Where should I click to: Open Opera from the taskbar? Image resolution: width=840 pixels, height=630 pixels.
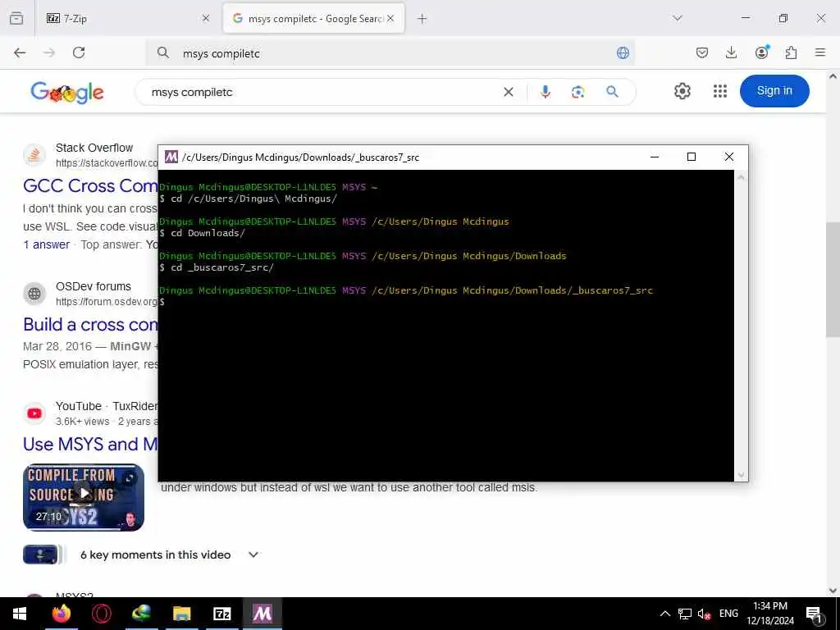tap(101, 614)
